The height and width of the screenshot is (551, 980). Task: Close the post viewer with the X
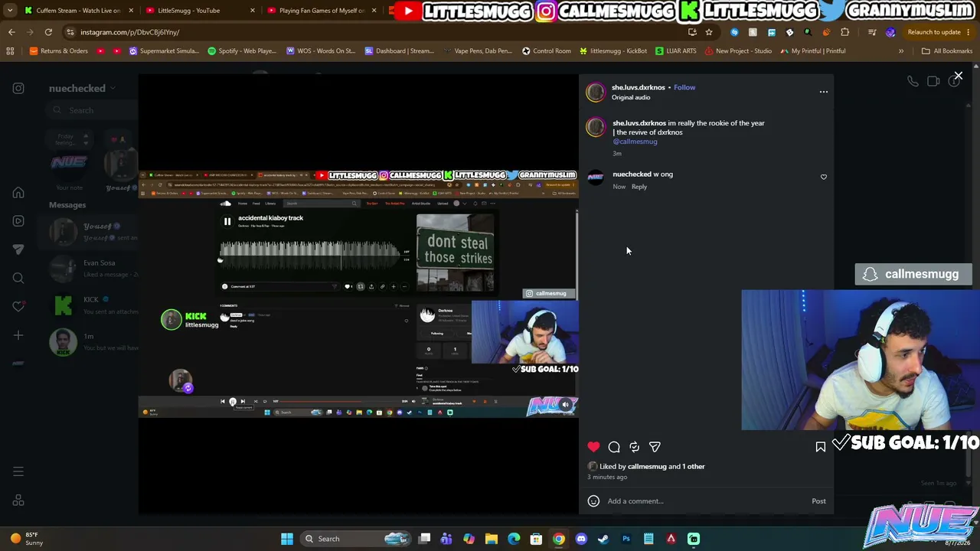click(x=958, y=76)
